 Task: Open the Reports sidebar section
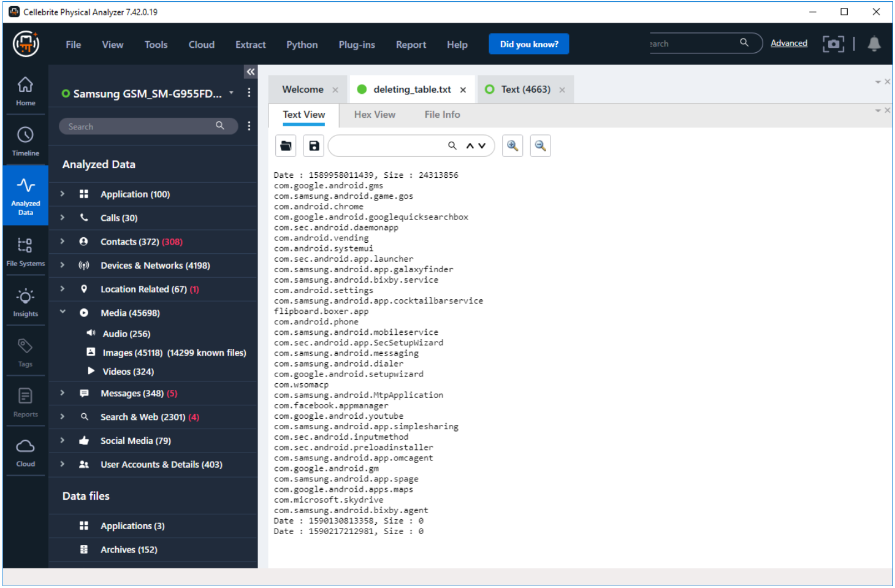(x=25, y=402)
